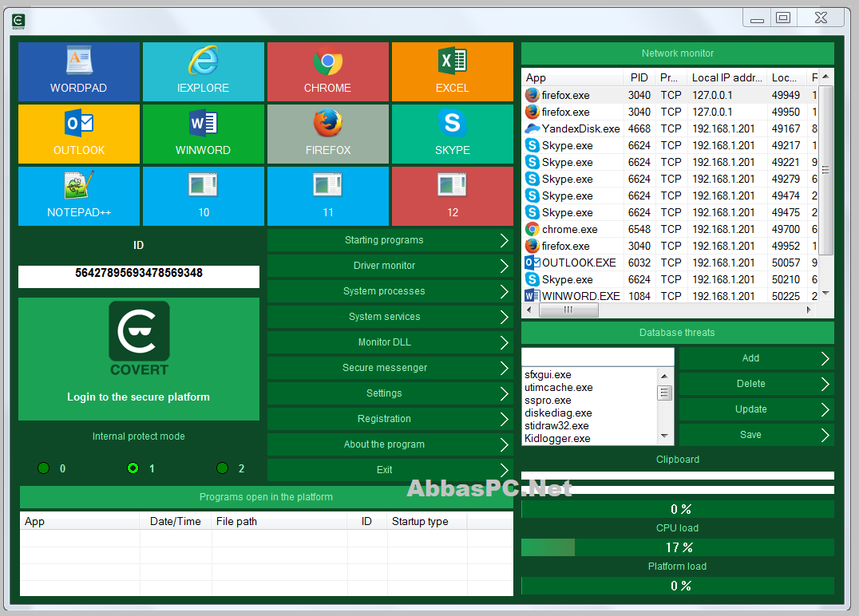The height and width of the screenshot is (616, 859).
Task: Select empty program tile 12
Action: pyautogui.click(x=453, y=196)
